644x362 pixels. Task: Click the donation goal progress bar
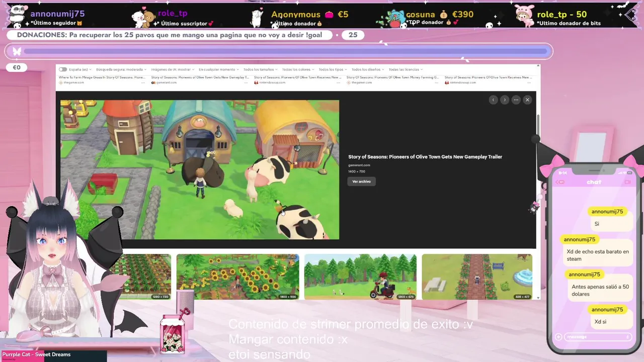[286, 51]
